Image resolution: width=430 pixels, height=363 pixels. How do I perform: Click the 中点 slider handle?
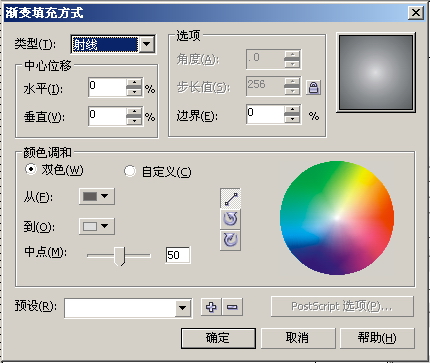point(119,256)
